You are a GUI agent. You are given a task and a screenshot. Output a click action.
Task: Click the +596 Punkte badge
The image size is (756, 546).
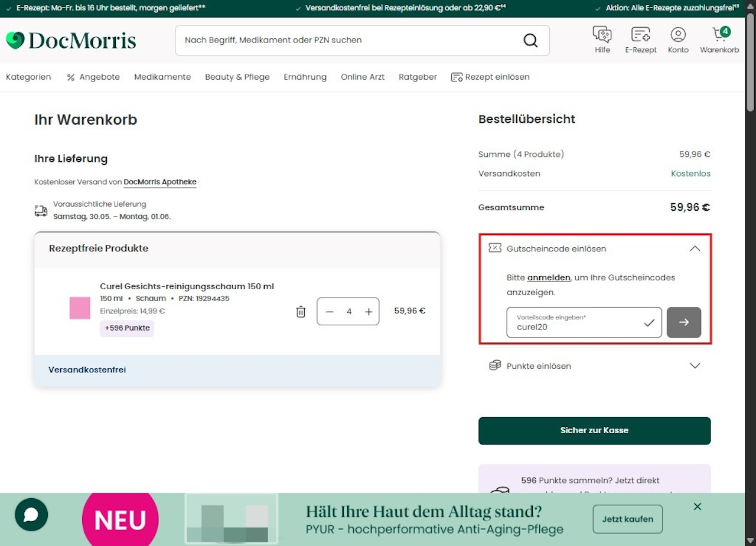coord(127,328)
